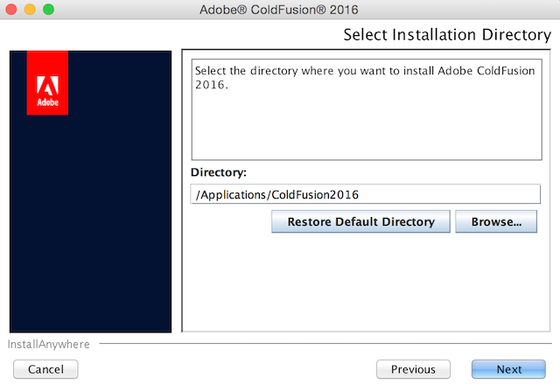This screenshot has width=560, height=392.
Task: Minimize the window with the yellow button
Action: click(30, 10)
